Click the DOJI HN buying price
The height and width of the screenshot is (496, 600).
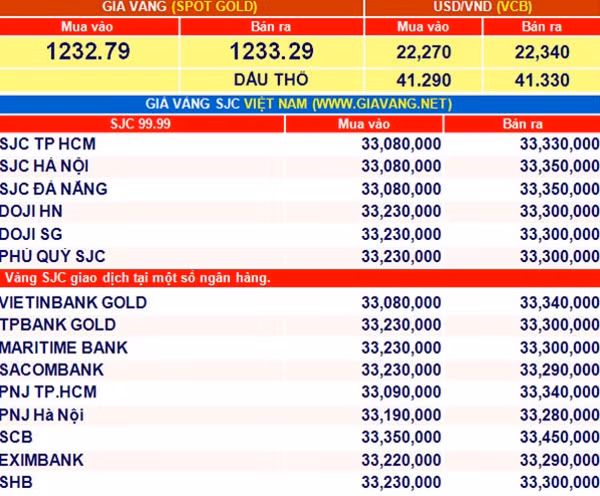point(401,211)
